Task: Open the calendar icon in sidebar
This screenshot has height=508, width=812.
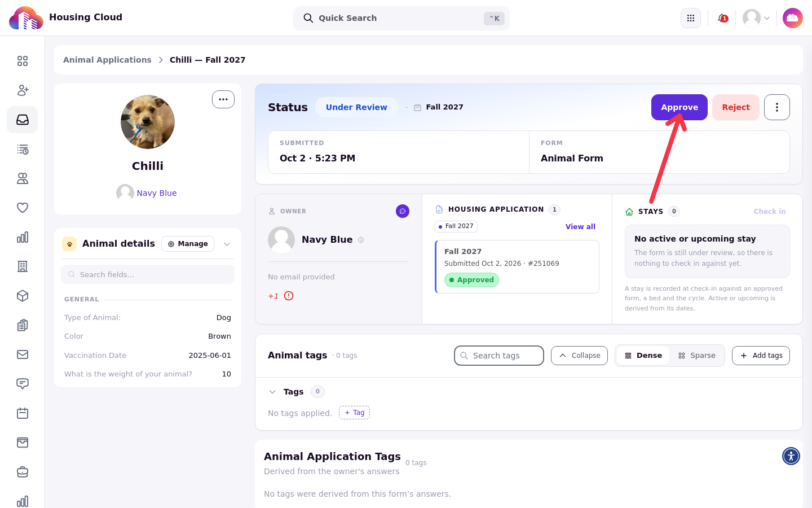Action: 23,413
